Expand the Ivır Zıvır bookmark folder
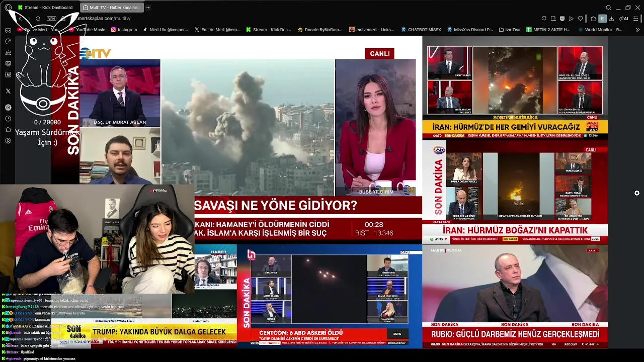This screenshot has height=362, width=644. (x=509, y=30)
